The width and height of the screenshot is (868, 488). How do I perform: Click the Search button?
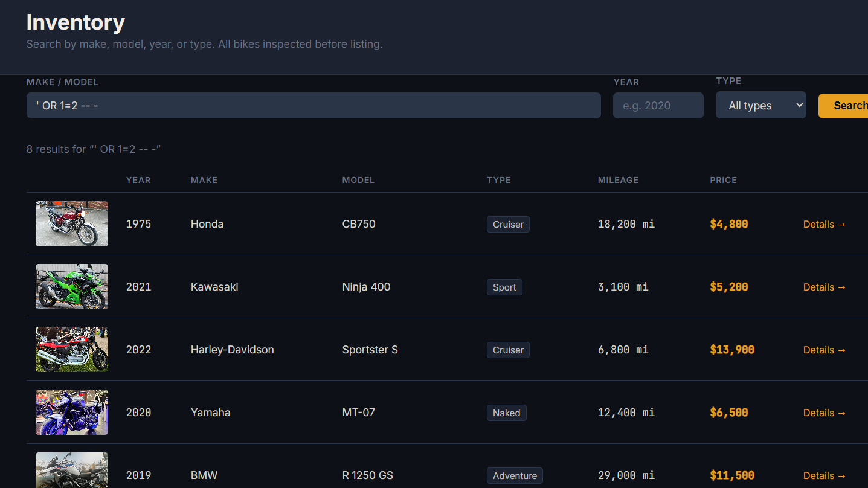(843, 106)
